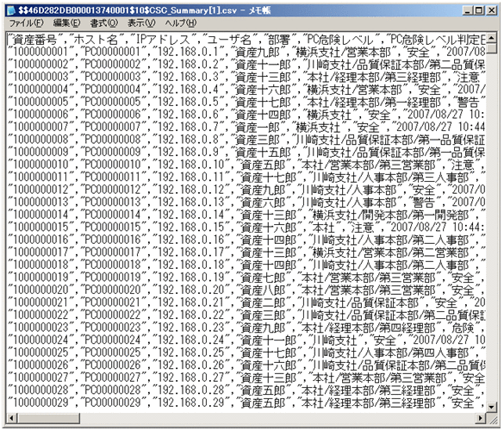Click the IP address "192.168.0.27"
This screenshot has height=431, width=504.
click(x=191, y=378)
